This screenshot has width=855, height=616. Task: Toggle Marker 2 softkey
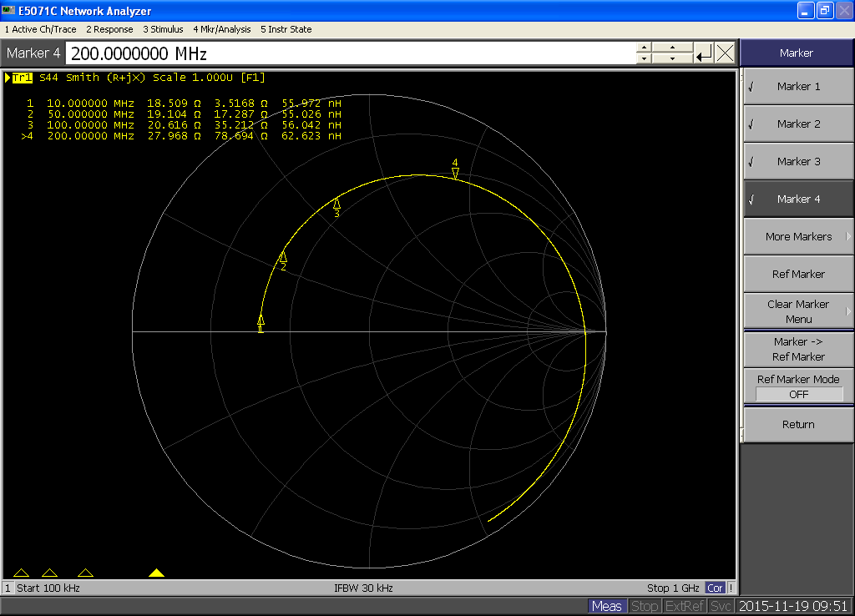[x=798, y=124]
